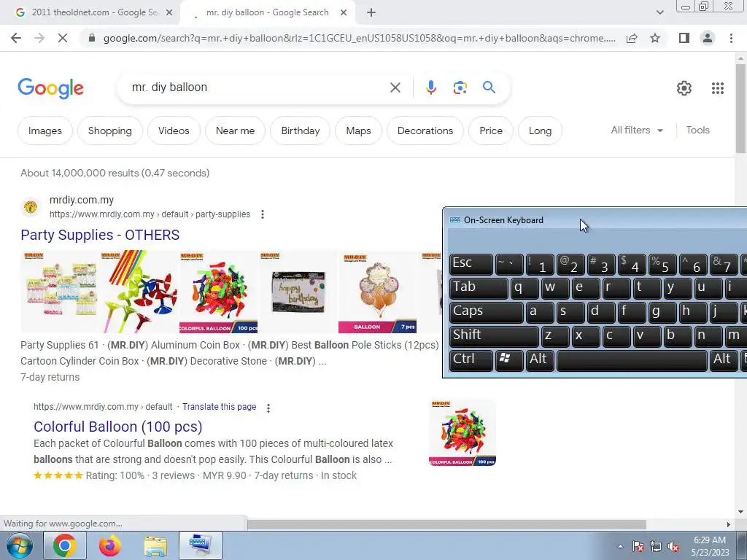This screenshot has width=747, height=560.
Task: Select the Shopping filter chip
Action: 109,131
